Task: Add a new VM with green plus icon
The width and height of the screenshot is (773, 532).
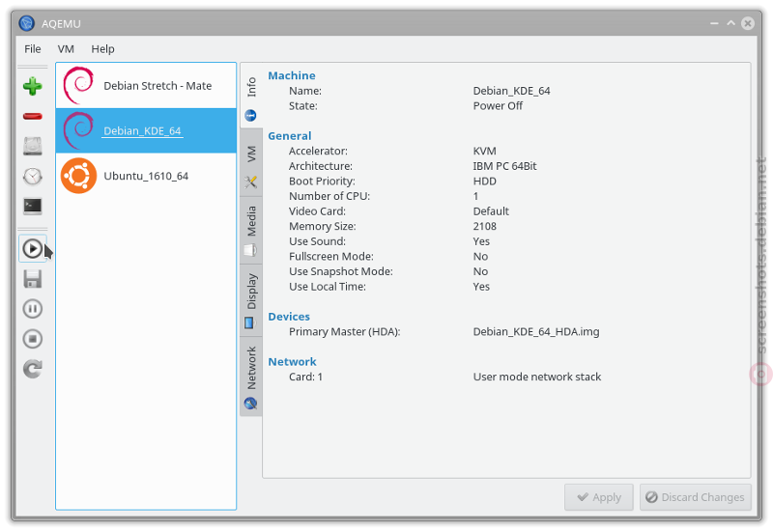Action: [x=33, y=86]
